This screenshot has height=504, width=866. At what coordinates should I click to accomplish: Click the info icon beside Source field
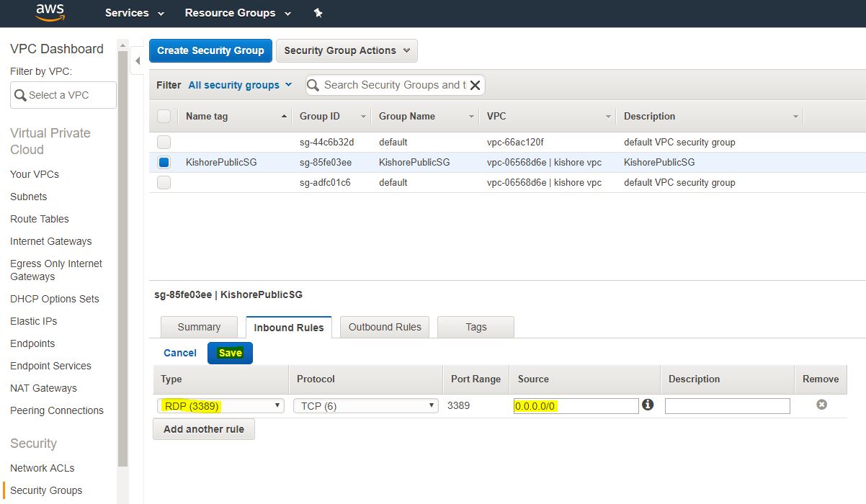click(x=648, y=405)
